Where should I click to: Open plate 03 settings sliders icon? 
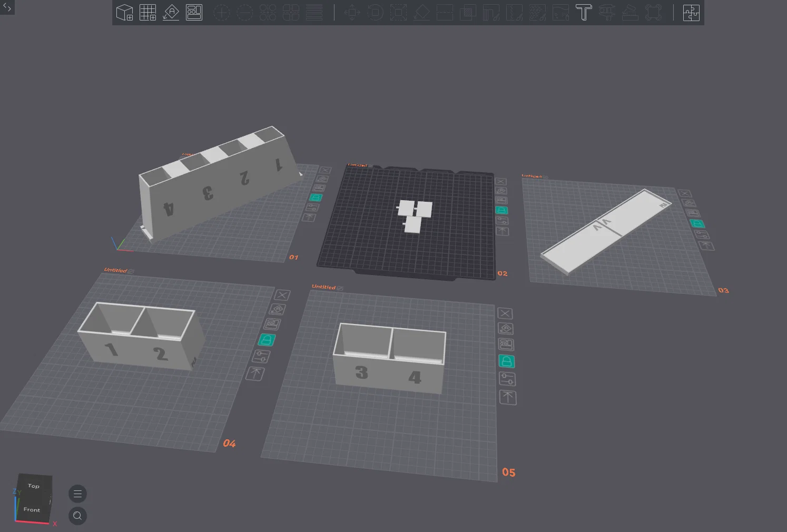pos(701,235)
